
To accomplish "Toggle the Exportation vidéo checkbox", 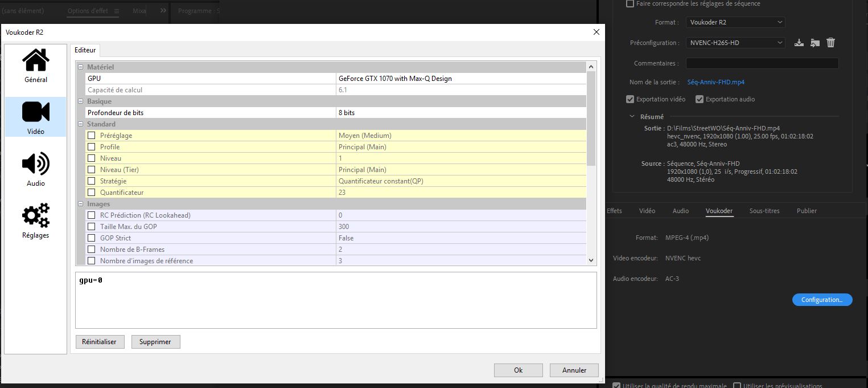I will [x=630, y=99].
